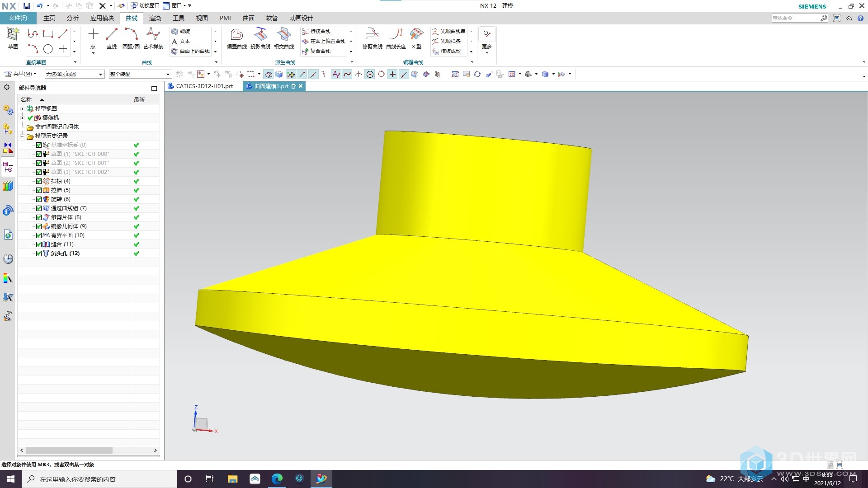Toggle checkbox for 镜像几何体 (9) feature
The width and height of the screenshot is (868, 488).
pyautogui.click(x=39, y=226)
